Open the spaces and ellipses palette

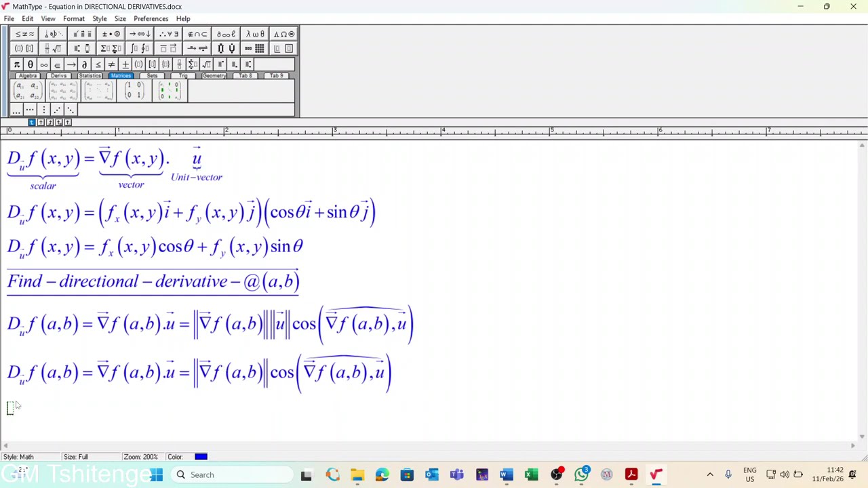click(x=54, y=34)
